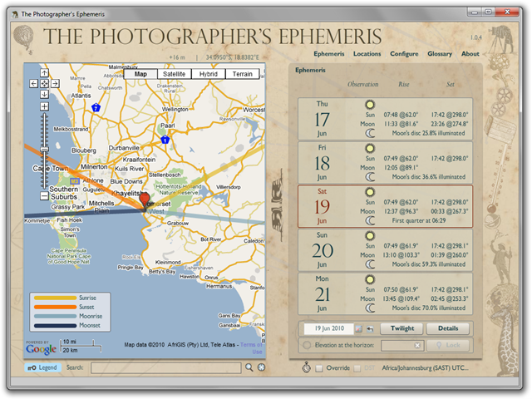Open the Locations menu
The image size is (532, 399).
coord(367,54)
